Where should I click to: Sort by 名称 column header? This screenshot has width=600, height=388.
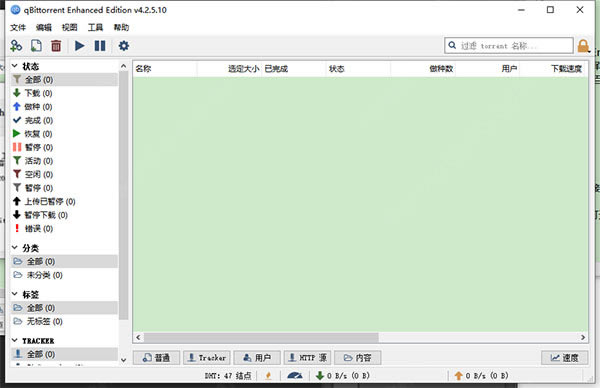coord(165,68)
